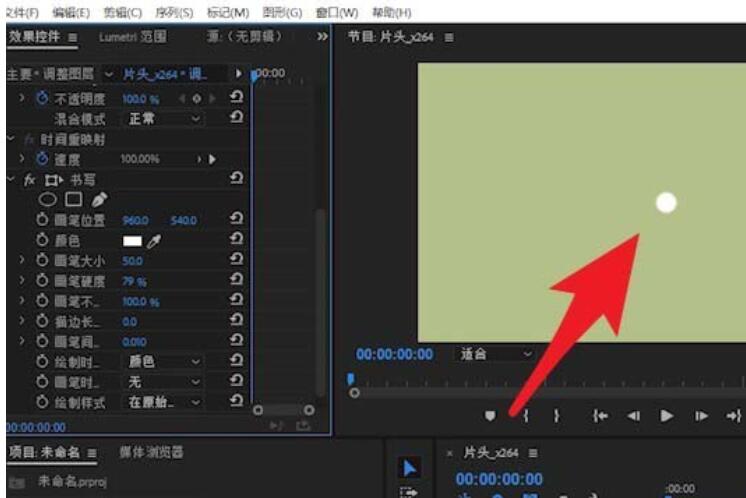Open the 节目 monitor panel menu

(x=449, y=37)
